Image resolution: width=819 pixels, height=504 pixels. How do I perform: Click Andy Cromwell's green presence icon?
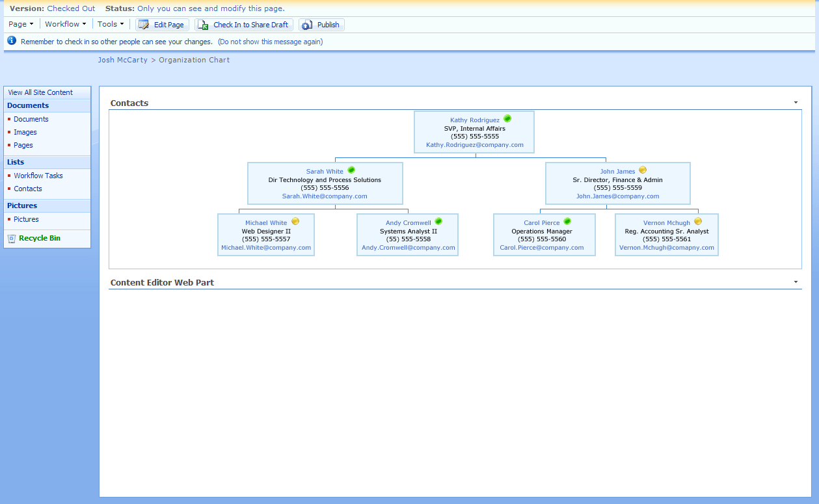point(438,222)
